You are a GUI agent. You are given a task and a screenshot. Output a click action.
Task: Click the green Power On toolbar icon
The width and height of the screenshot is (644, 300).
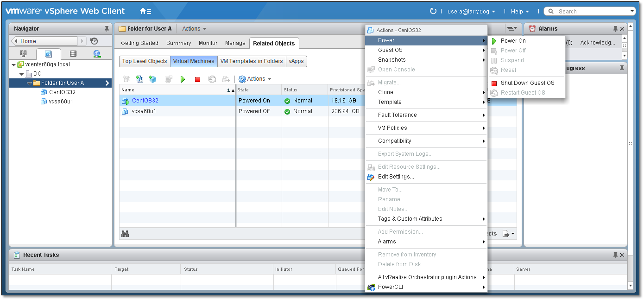[x=183, y=79]
